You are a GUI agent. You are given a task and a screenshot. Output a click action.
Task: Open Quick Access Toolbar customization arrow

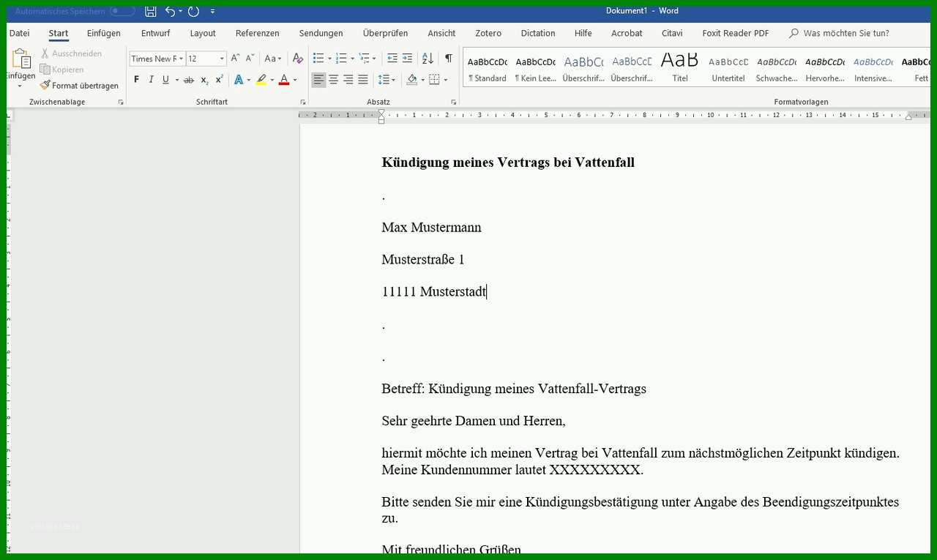tap(212, 11)
